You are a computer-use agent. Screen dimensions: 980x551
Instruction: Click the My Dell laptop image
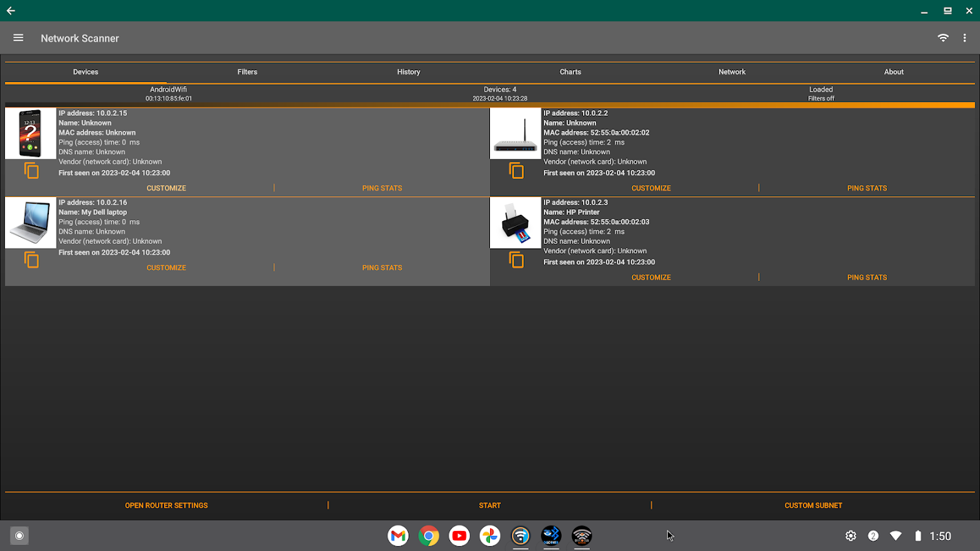[x=30, y=222]
